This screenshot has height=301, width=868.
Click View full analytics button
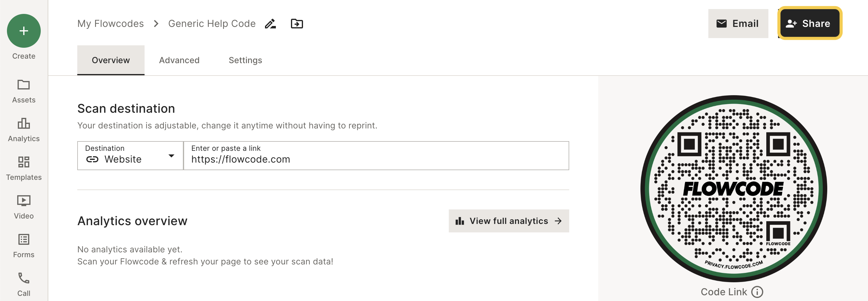tap(509, 221)
